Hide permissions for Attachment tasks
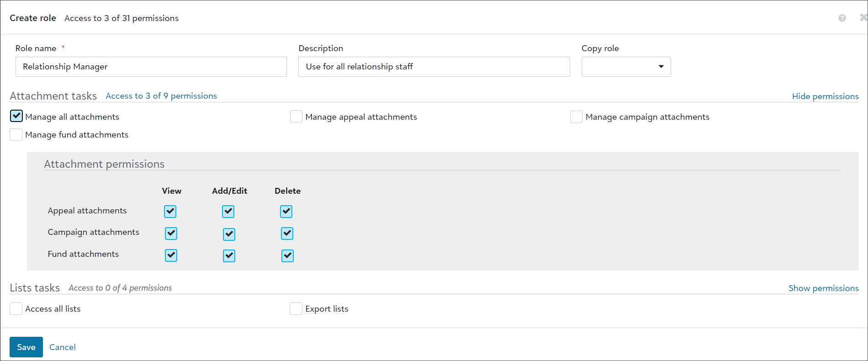The image size is (868, 361). click(x=825, y=96)
